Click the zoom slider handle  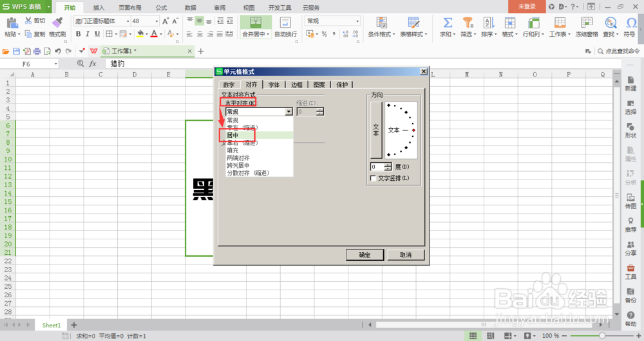click(x=602, y=336)
